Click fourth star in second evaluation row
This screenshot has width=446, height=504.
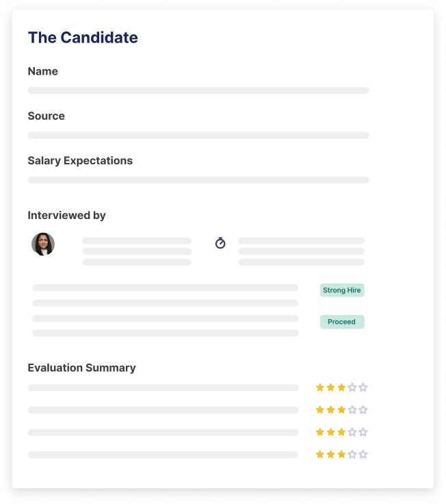(x=352, y=410)
